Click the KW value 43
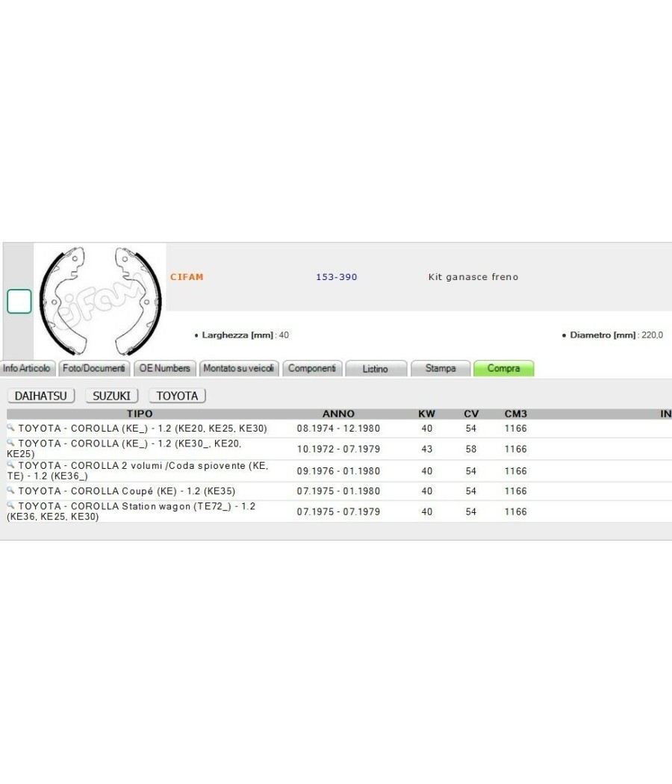The height and width of the screenshot is (784, 672). tap(427, 449)
